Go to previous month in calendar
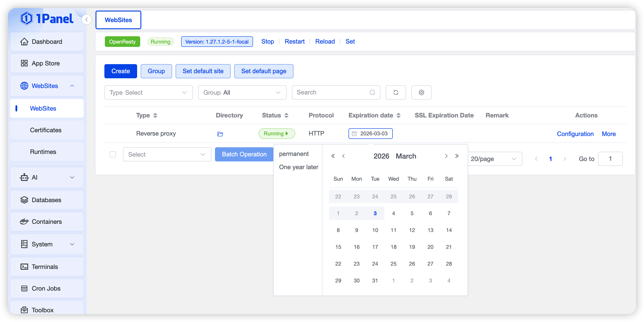This screenshot has height=322, width=644. pos(343,156)
